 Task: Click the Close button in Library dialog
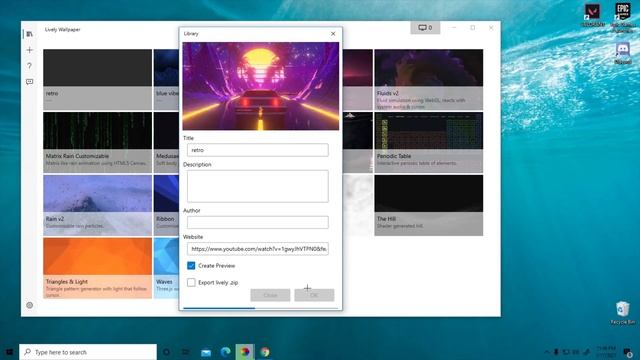tap(270, 295)
